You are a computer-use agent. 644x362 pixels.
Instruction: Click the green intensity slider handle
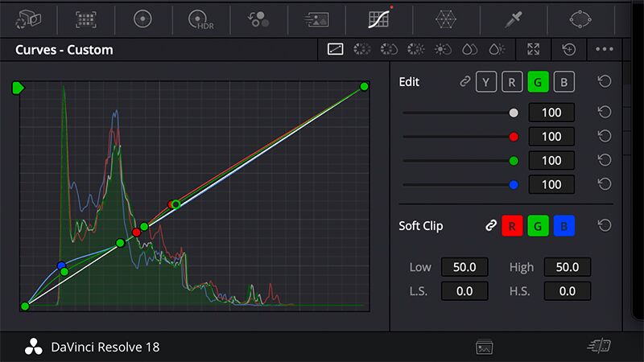click(514, 161)
